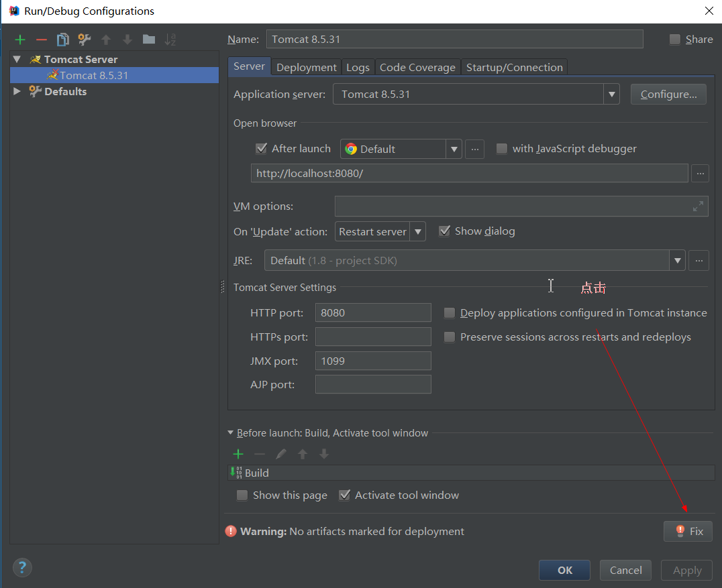Image resolution: width=722 pixels, height=588 pixels.
Task: Toggle the Show dialog checkbox
Action: pos(444,231)
